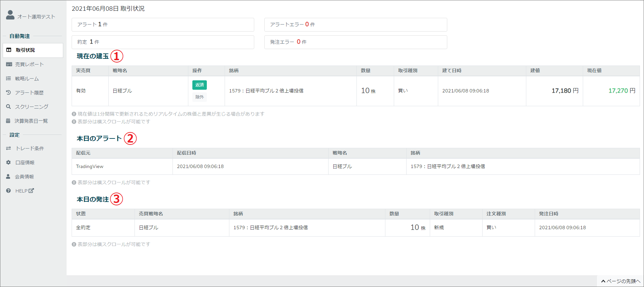Viewport: 644px width, 287px height.
Task: Click the 17,180 円 entry price
Action: 565,91
